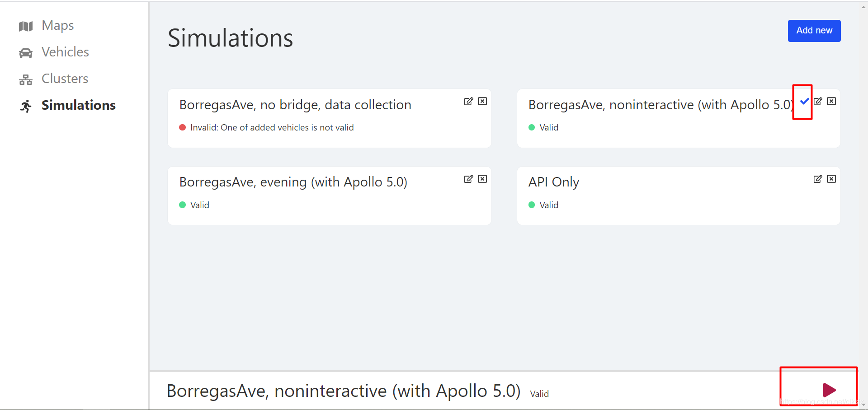
Task: Click the scrollbar up arrow at top right
Action: pos(864,7)
